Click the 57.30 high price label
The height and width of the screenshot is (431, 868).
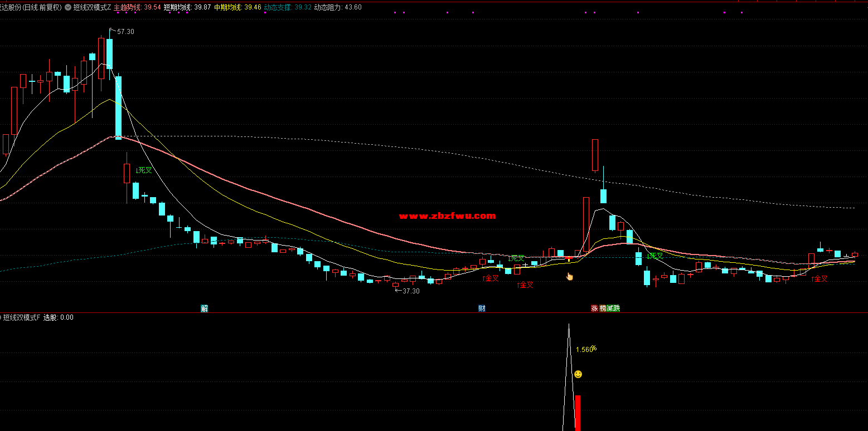[125, 32]
